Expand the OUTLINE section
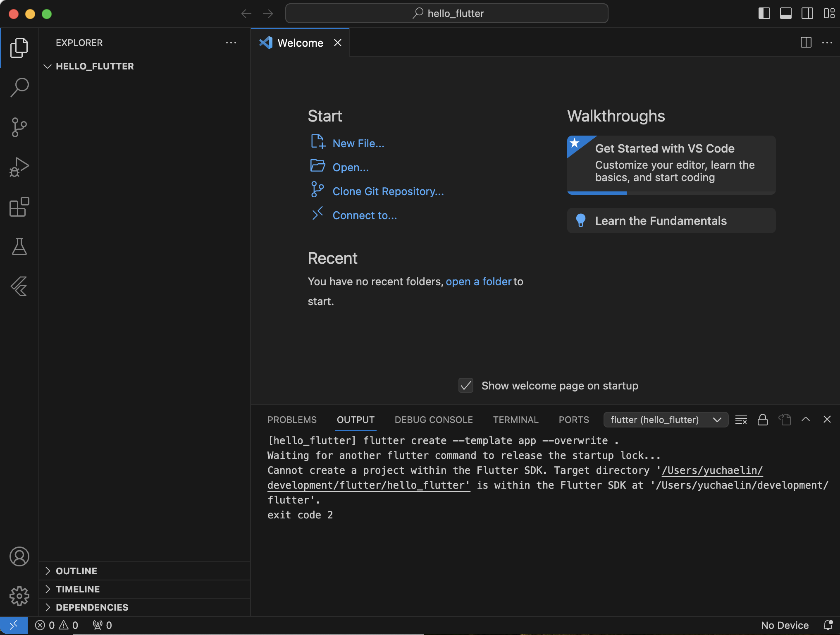The height and width of the screenshot is (635, 840). click(x=145, y=571)
